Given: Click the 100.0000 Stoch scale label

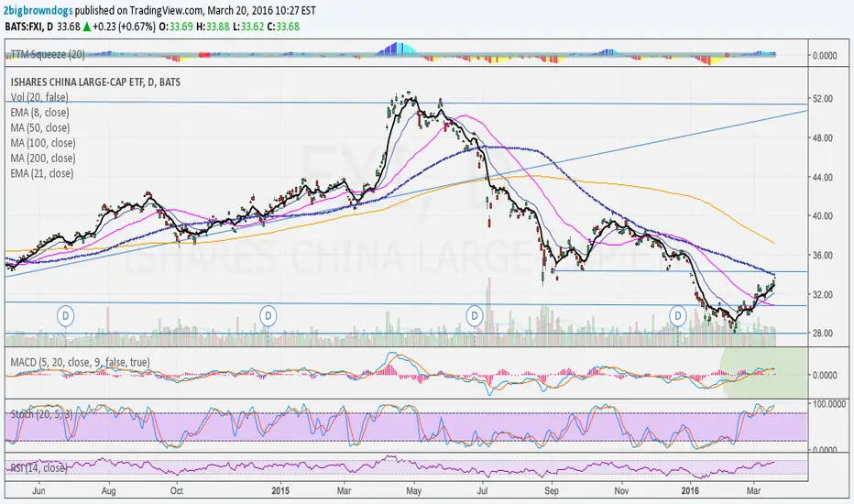Looking at the screenshot, I should click(827, 404).
